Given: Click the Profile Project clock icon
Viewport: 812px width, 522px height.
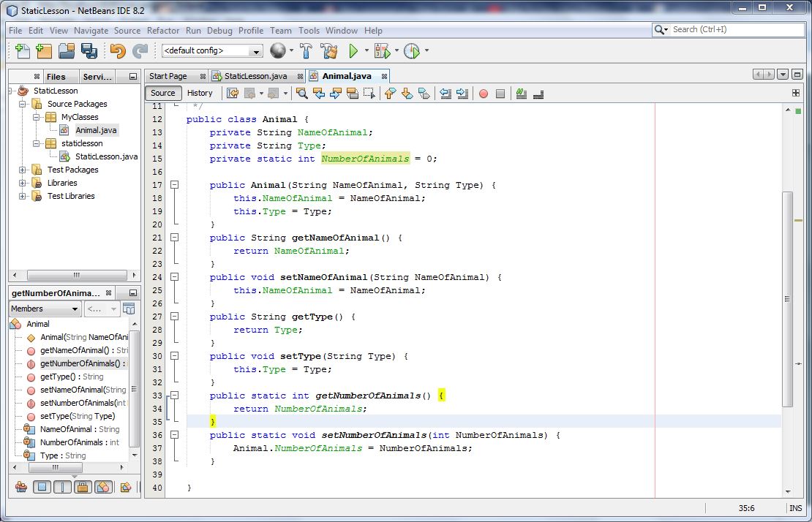Looking at the screenshot, I should click(412, 50).
